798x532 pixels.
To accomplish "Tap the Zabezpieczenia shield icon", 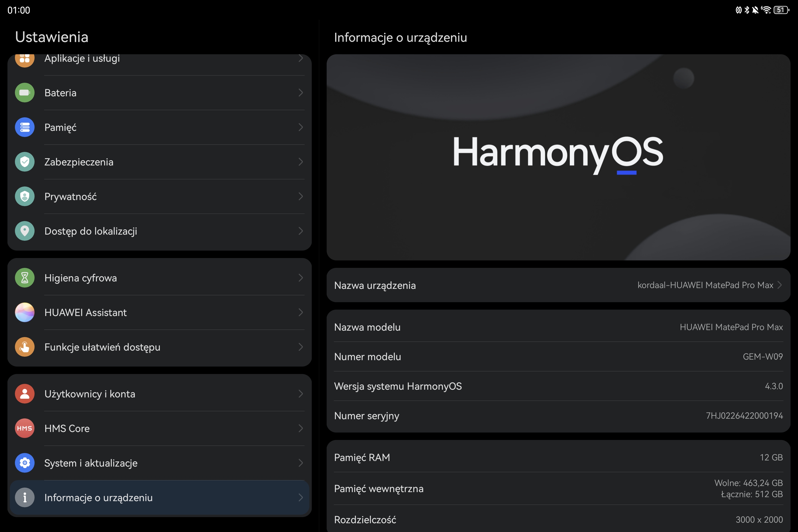I will pos(25,162).
